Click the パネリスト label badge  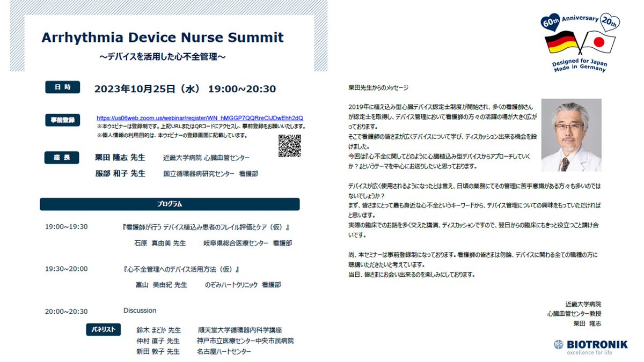103,330
